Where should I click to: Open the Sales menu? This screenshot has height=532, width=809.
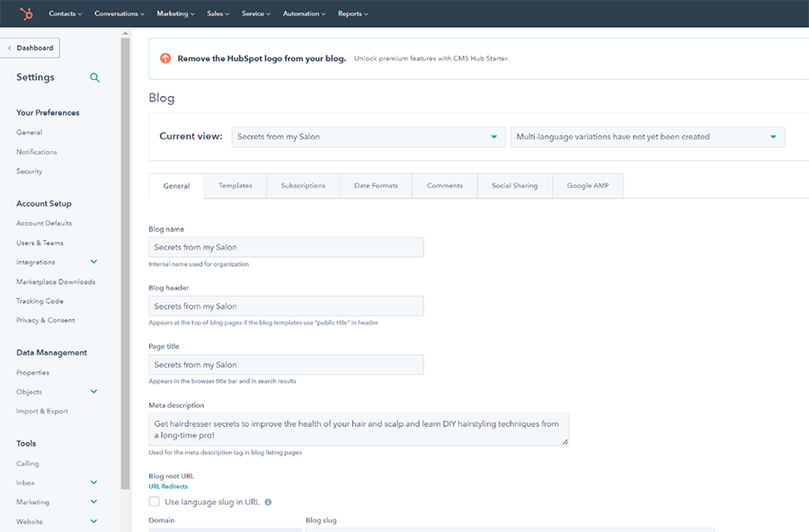(x=218, y=14)
